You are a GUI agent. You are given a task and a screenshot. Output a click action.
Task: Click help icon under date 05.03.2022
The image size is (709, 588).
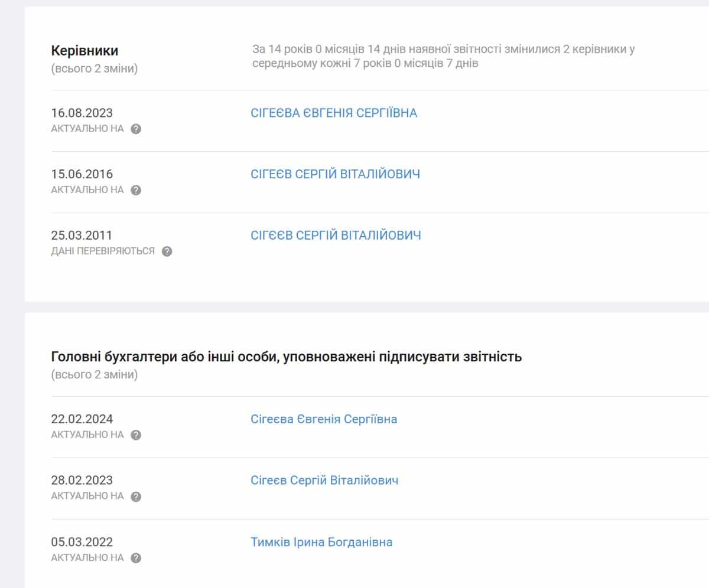coord(136,558)
